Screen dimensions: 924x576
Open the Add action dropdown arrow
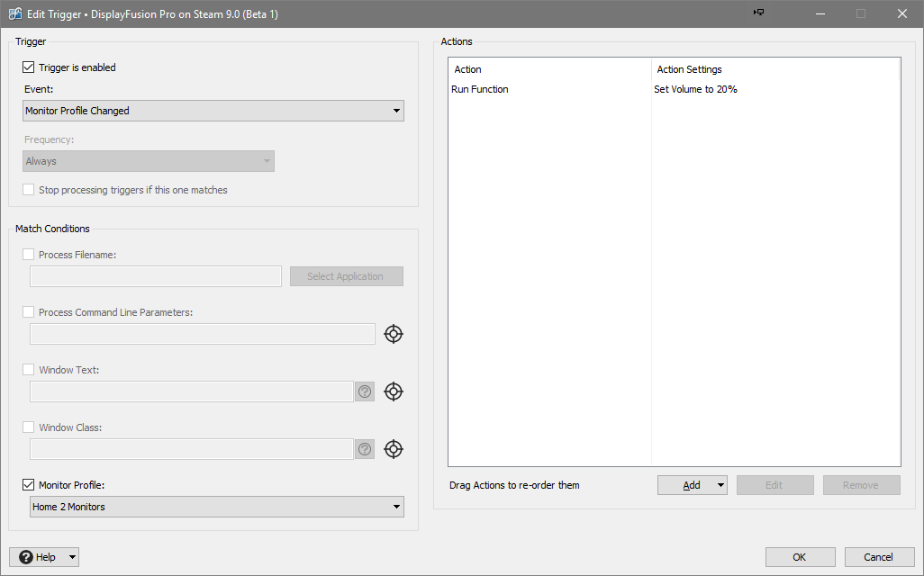tap(720, 485)
